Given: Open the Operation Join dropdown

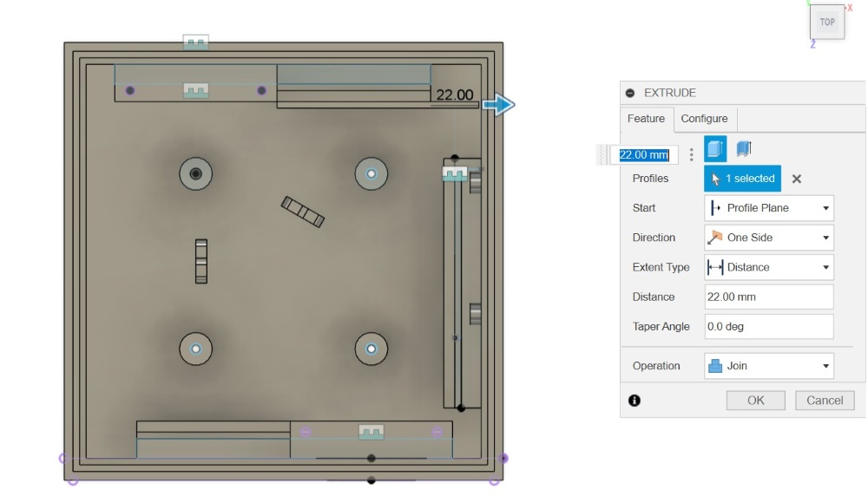Looking at the screenshot, I should tap(769, 366).
